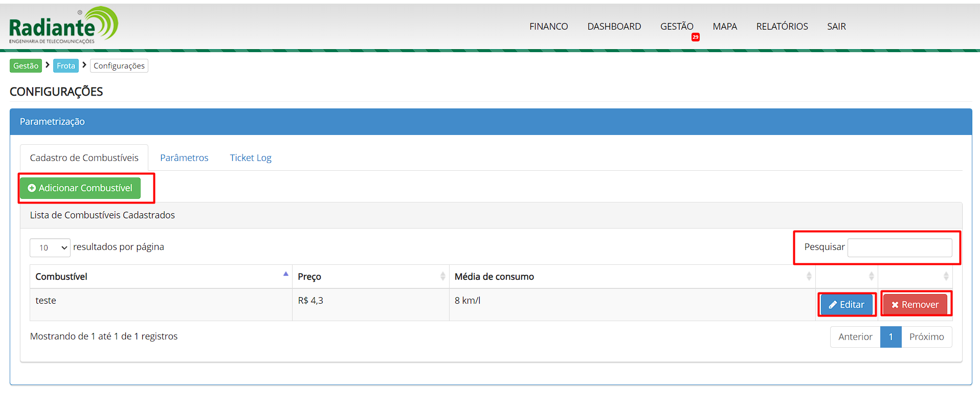
Task: Open the GESTÃO menu item
Action: (676, 27)
